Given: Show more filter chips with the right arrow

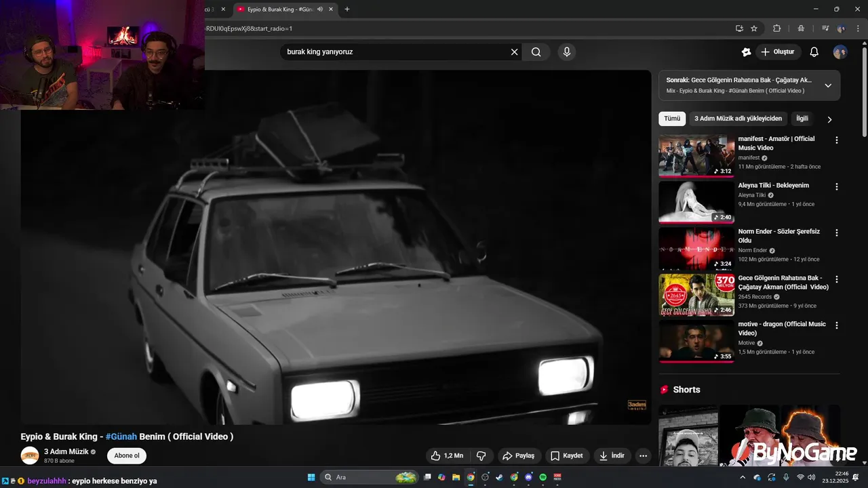Looking at the screenshot, I should 829,119.
